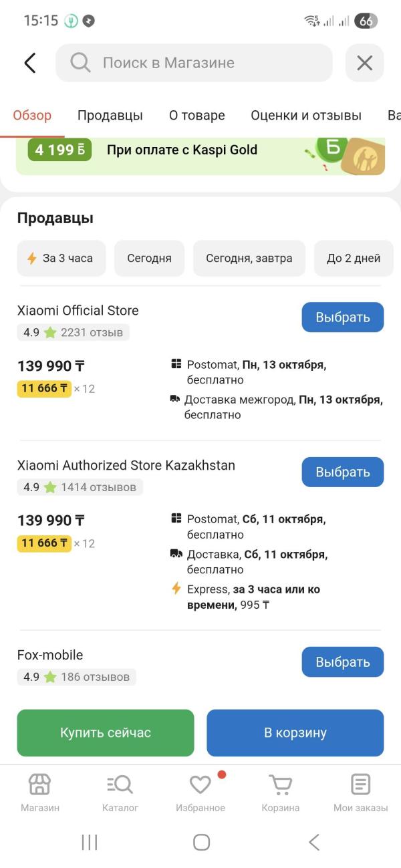Open the Каталог icon

[120, 784]
